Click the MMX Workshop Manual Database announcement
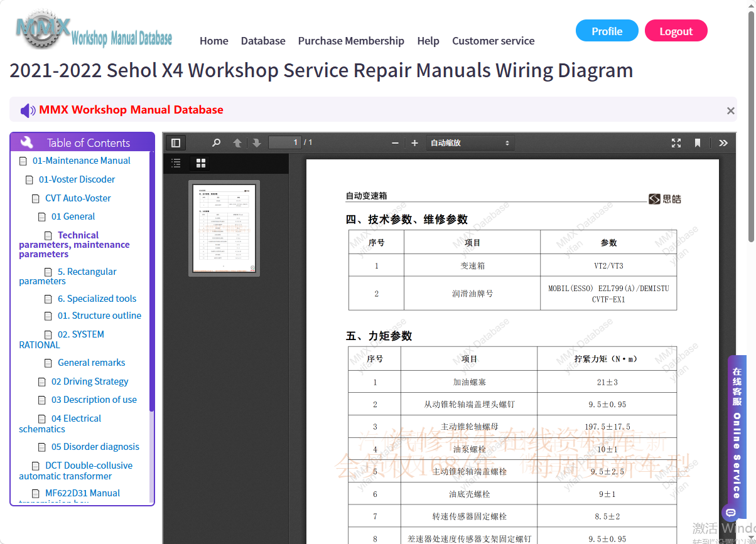The height and width of the screenshot is (544, 756). (x=131, y=110)
